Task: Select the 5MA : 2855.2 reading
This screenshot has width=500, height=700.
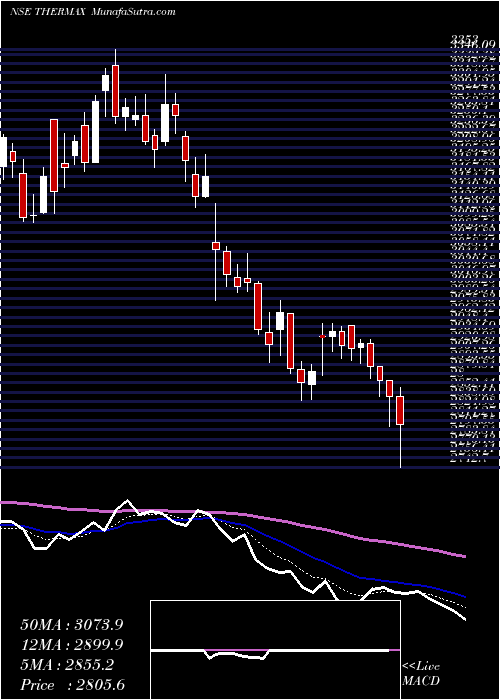Action: point(67,665)
